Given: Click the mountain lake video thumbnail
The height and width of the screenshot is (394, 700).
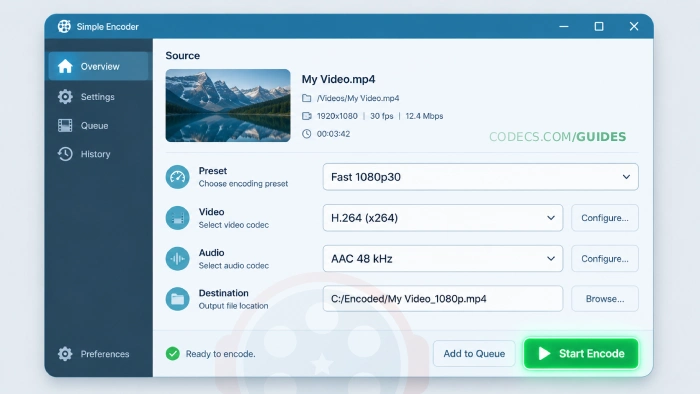Looking at the screenshot, I should pos(228,105).
